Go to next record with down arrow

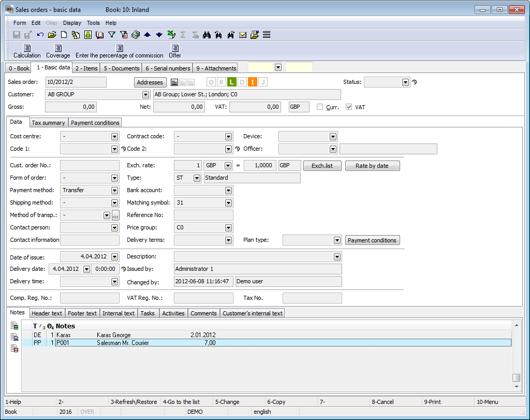pos(159,35)
